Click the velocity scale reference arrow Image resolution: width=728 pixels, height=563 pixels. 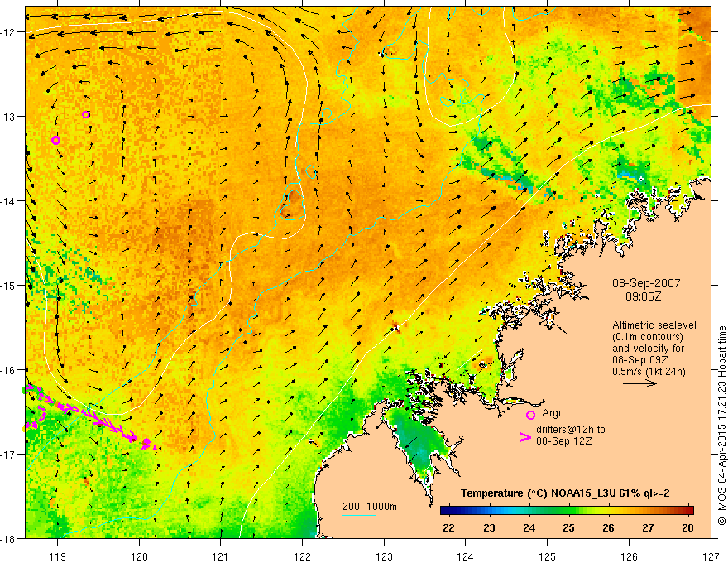tap(639, 383)
